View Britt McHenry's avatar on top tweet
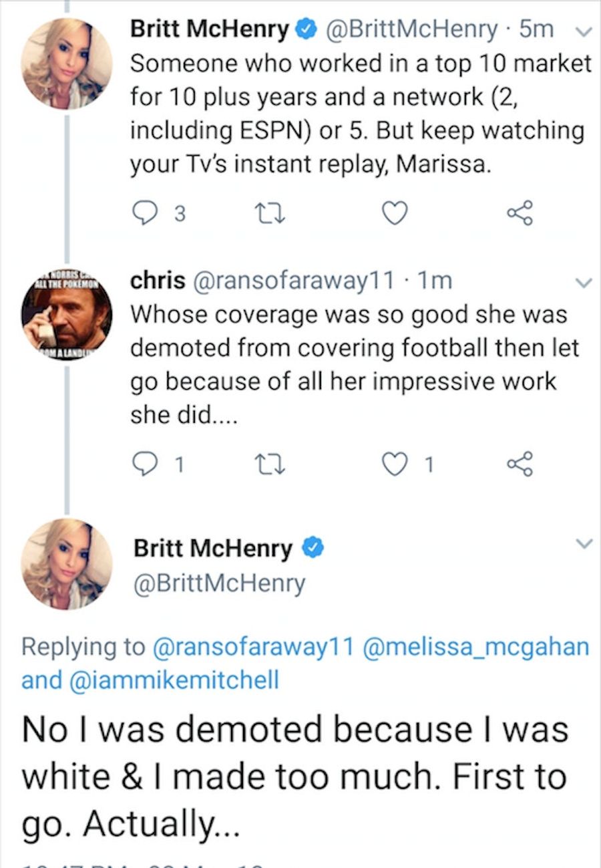 (x=67, y=63)
